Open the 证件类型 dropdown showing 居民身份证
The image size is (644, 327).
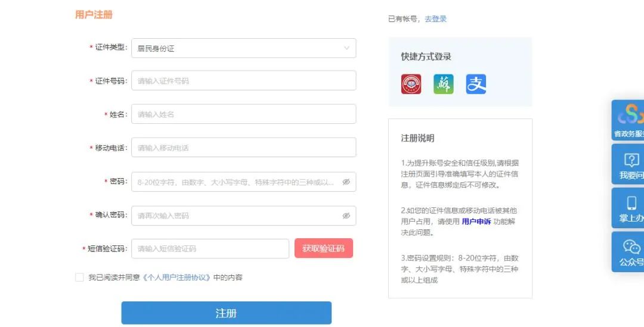(x=243, y=48)
